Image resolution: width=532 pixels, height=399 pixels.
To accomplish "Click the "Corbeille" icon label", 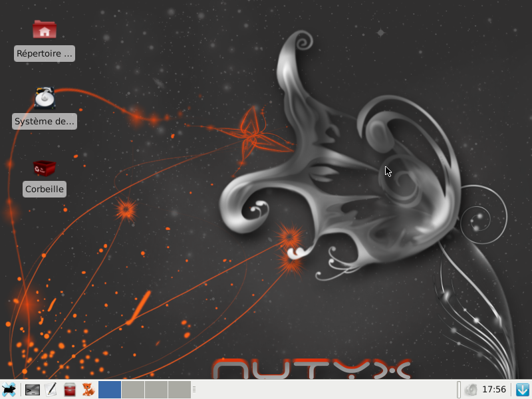I will (45, 189).
